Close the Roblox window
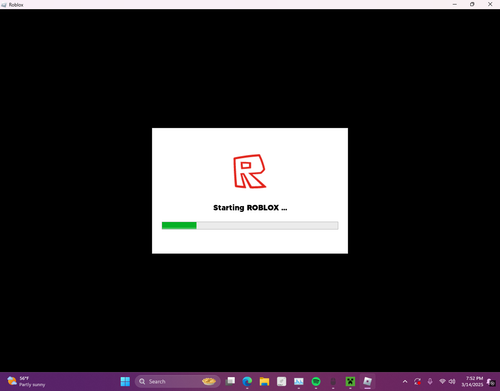 tap(490, 4)
